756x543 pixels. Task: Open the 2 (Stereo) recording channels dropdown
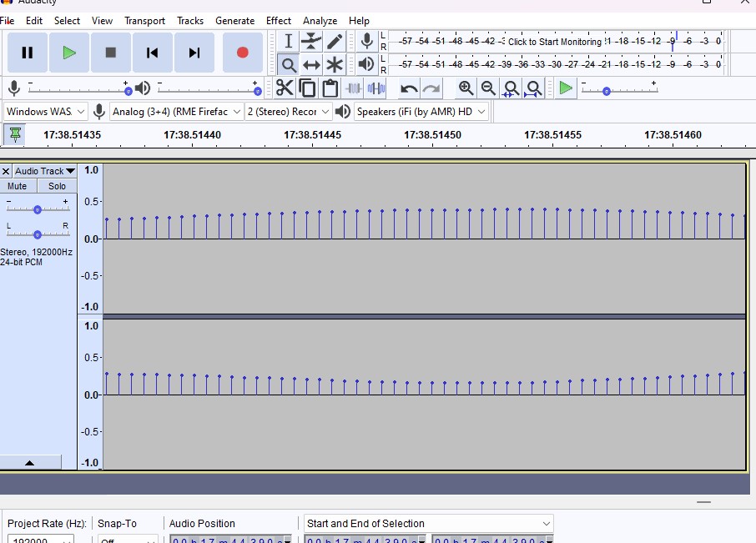click(x=289, y=111)
